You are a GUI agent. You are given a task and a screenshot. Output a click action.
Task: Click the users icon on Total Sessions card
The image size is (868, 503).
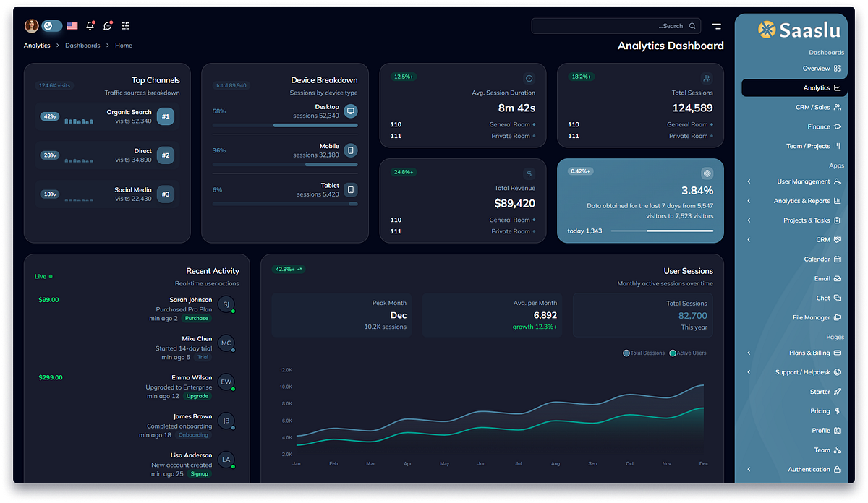tap(707, 78)
